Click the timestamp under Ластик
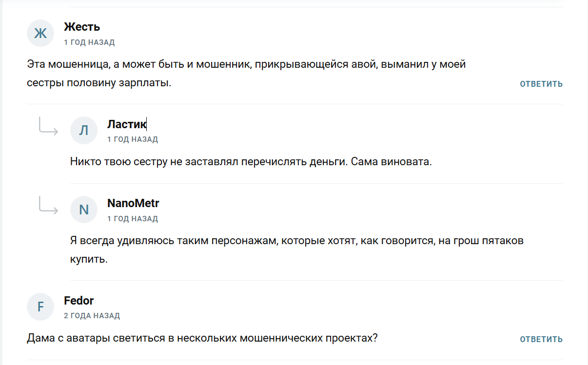This screenshot has height=365, width=588. tap(133, 139)
